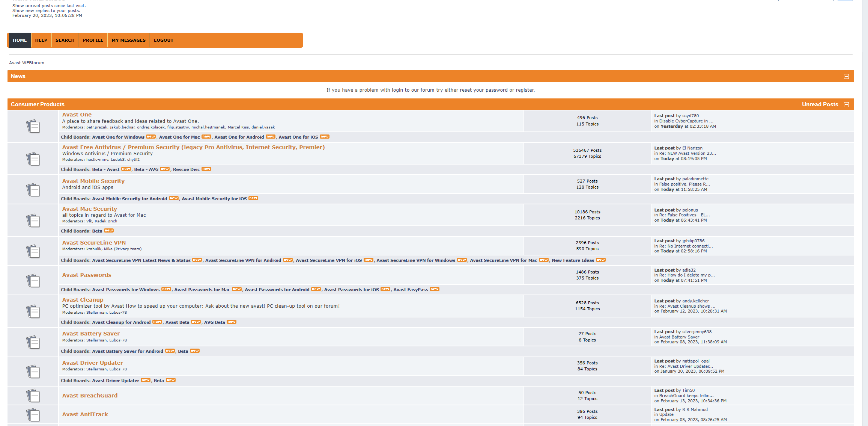Image resolution: width=868 pixels, height=426 pixels.
Task: Click the new badge beside Rescue Disc
Action: coord(206,169)
